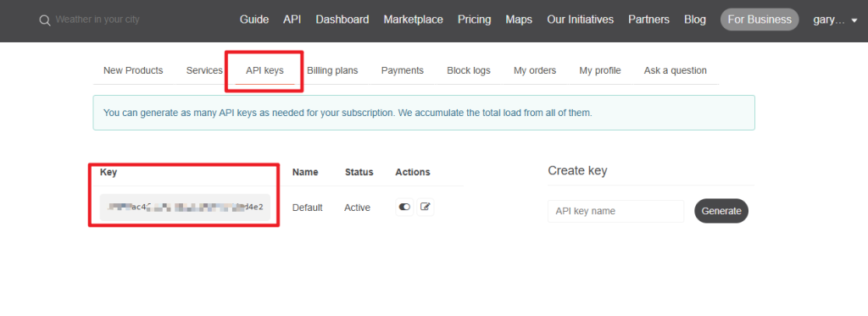The width and height of the screenshot is (868, 316).
Task: Click the Status column header
Action: coord(359,172)
